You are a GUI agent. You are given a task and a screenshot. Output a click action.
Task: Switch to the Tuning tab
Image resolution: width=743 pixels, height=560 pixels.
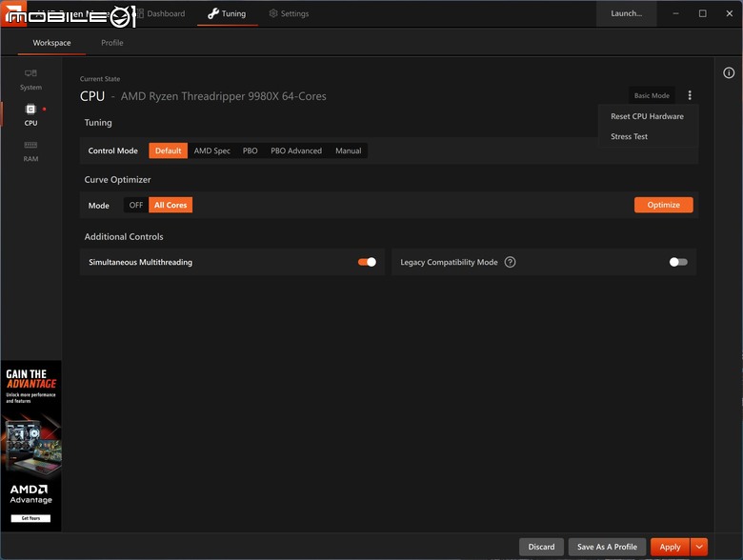[228, 13]
